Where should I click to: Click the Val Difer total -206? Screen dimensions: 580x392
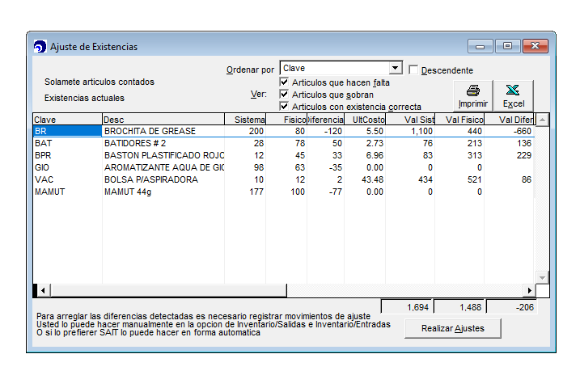[x=512, y=307]
